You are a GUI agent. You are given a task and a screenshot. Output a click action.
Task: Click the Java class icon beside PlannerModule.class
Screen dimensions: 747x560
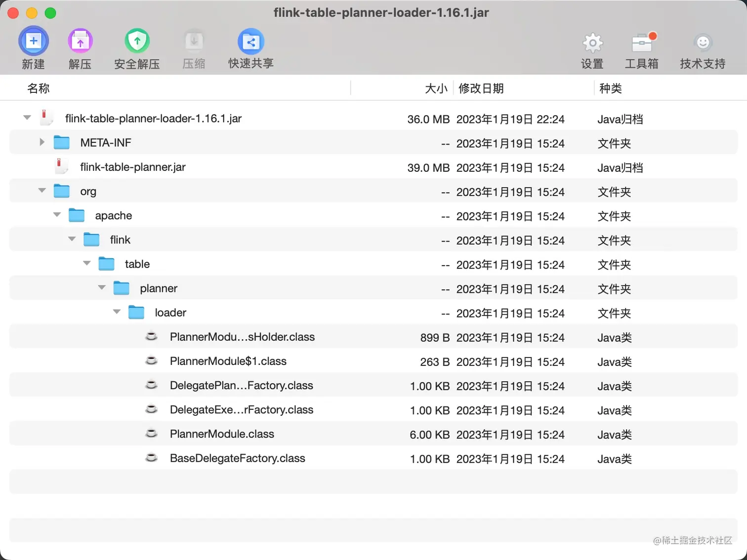tap(151, 433)
